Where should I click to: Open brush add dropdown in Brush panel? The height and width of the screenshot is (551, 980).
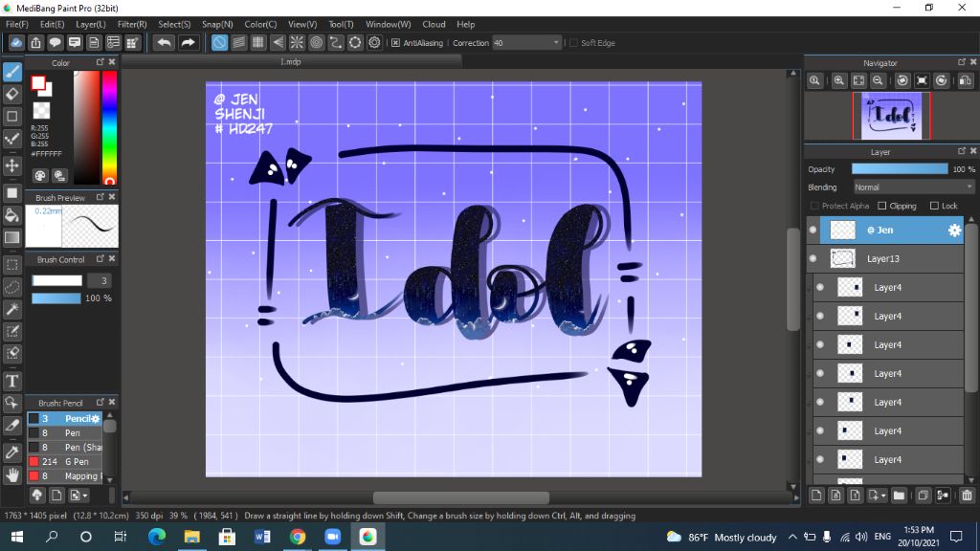pyautogui.click(x=78, y=496)
